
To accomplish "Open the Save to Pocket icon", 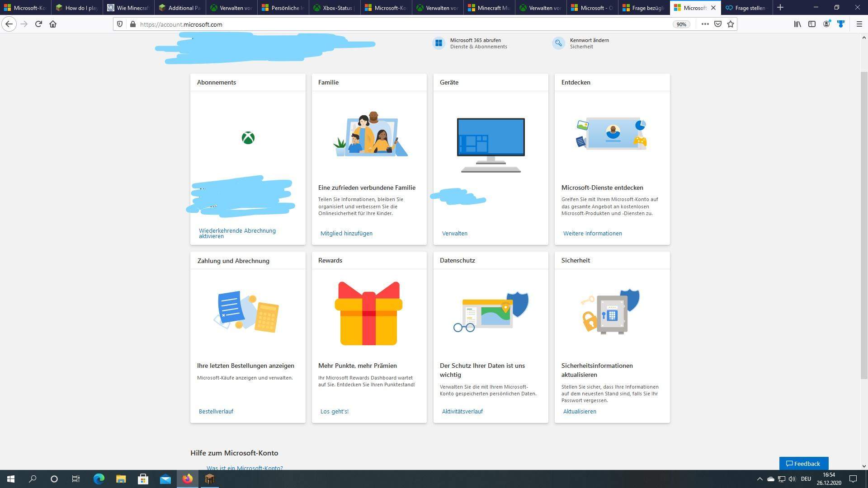I will pos(717,24).
